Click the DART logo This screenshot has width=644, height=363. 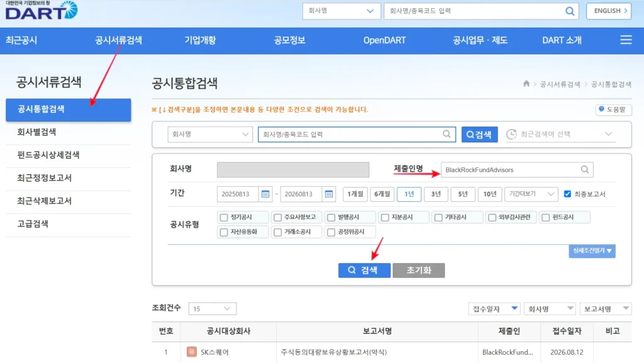41,10
